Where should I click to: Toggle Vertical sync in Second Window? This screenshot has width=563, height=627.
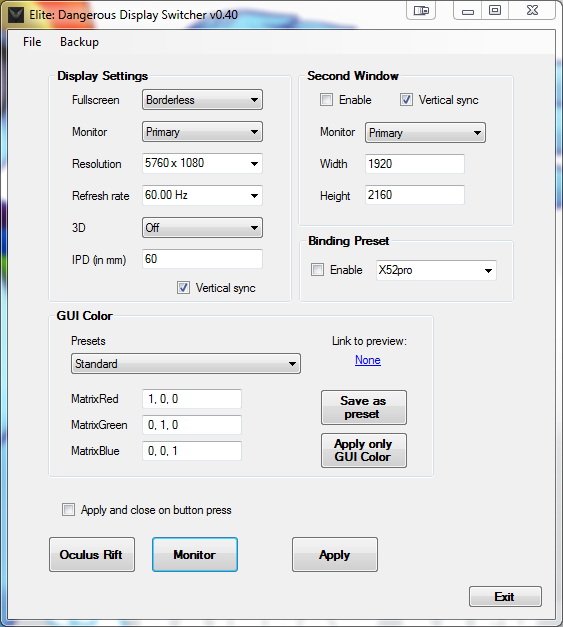click(406, 100)
